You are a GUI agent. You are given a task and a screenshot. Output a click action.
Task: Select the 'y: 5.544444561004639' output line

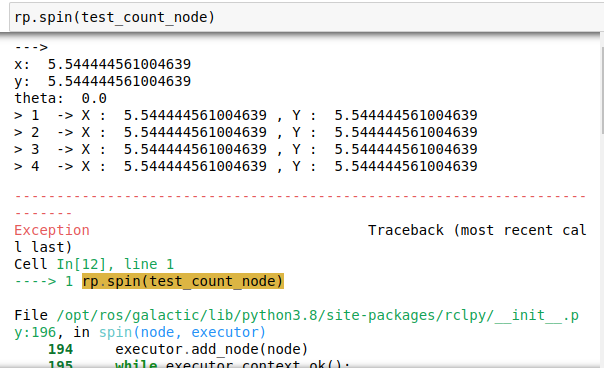[102, 81]
